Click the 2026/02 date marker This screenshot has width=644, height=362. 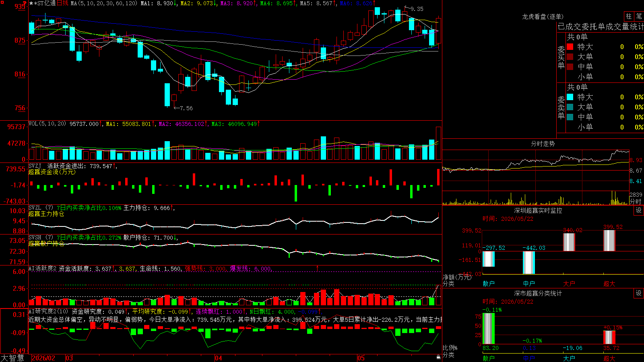pyautogui.click(x=43, y=358)
